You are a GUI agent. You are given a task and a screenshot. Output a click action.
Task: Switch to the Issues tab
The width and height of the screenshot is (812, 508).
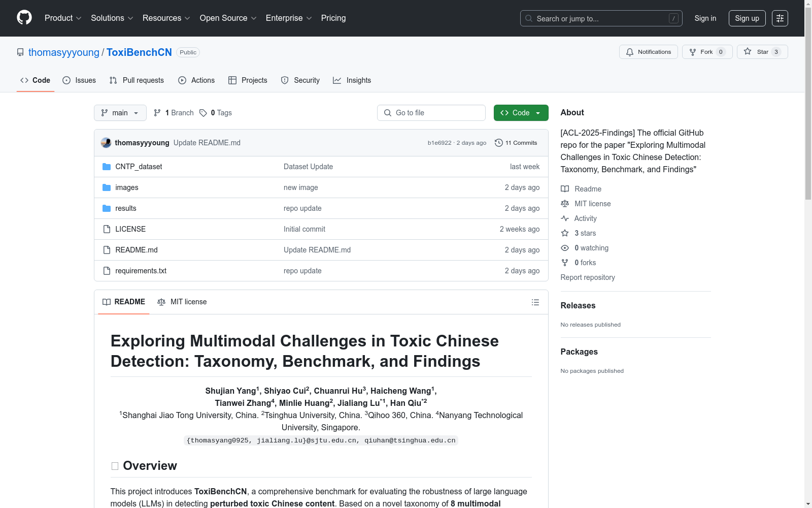[79, 80]
